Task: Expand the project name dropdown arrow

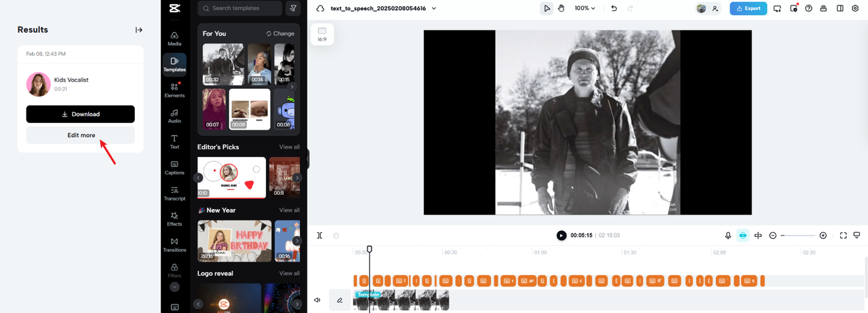Action: 434,9
